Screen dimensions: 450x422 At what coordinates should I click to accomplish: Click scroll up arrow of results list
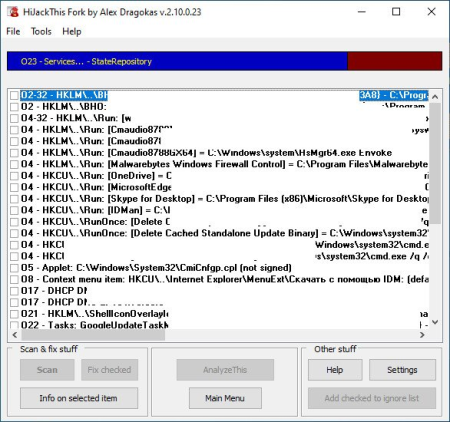(435, 97)
